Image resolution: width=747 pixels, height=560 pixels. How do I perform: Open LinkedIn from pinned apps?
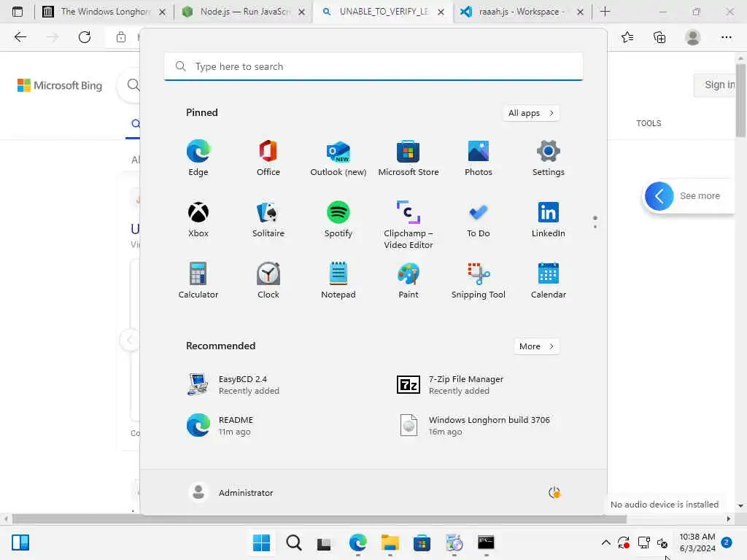click(549, 219)
